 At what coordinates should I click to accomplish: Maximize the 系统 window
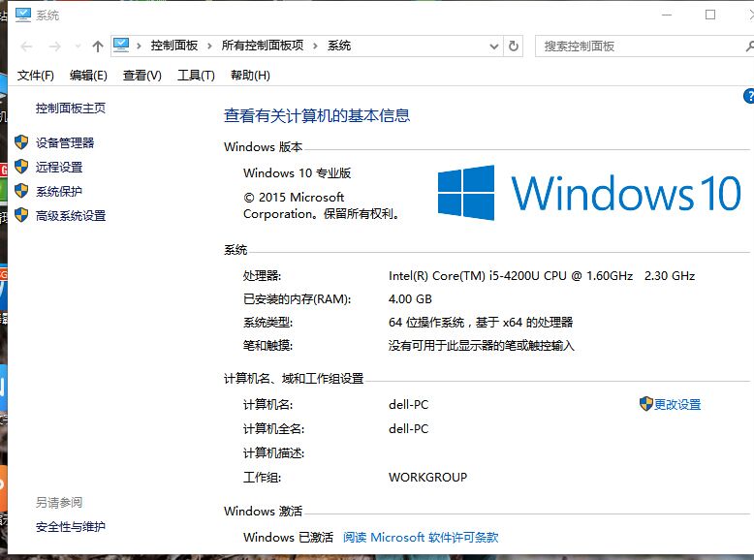[x=710, y=15]
